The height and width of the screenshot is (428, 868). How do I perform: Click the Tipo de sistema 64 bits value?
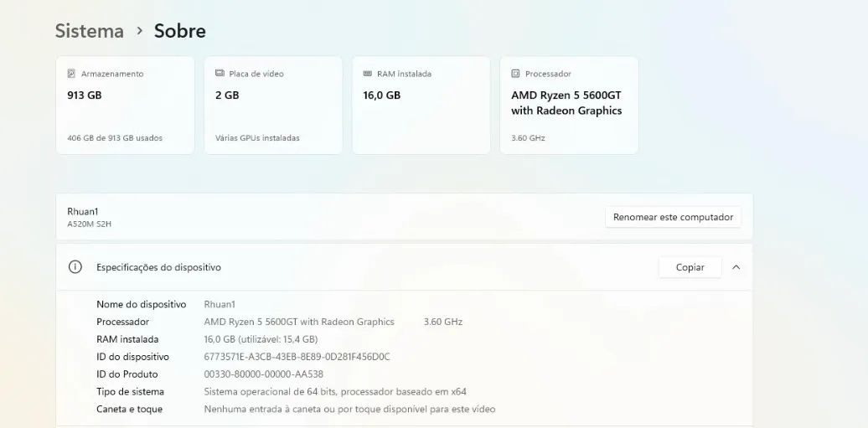(x=335, y=392)
